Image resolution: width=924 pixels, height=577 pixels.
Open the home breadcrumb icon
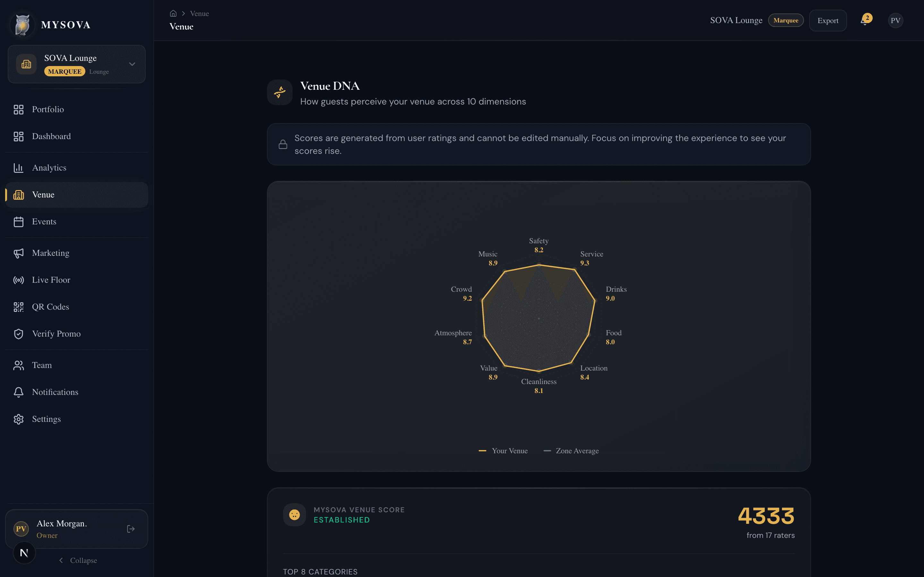tap(174, 13)
